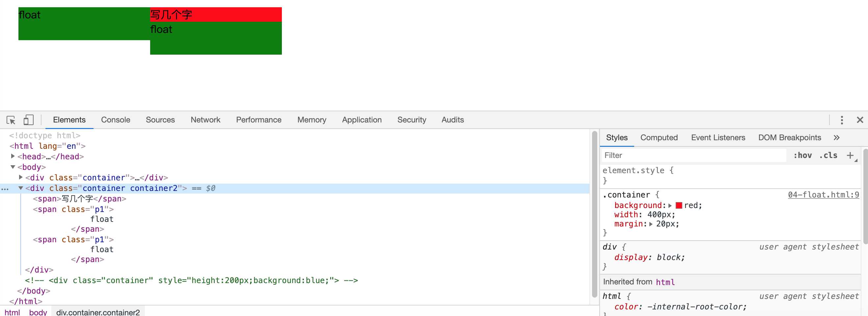The width and height of the screenshot is (868, 316).
Task: Open the Memory tab
Action: tap(312, 120)
